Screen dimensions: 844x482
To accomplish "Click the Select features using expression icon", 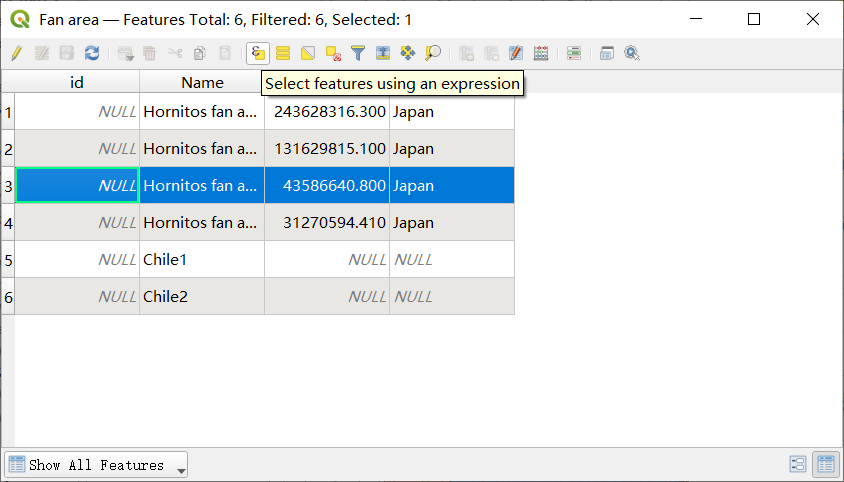I will coord(258,53).
